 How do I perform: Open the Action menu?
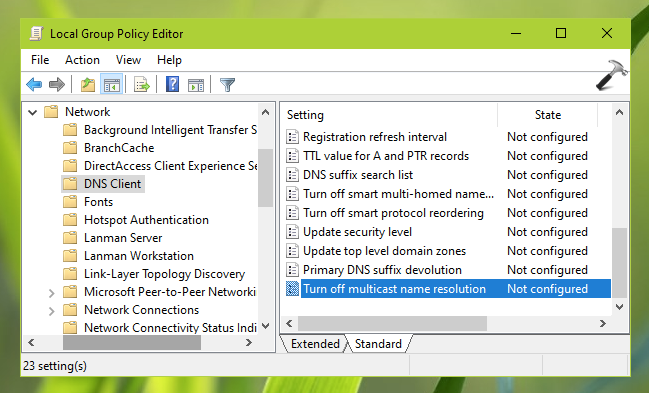pos(82,60)
